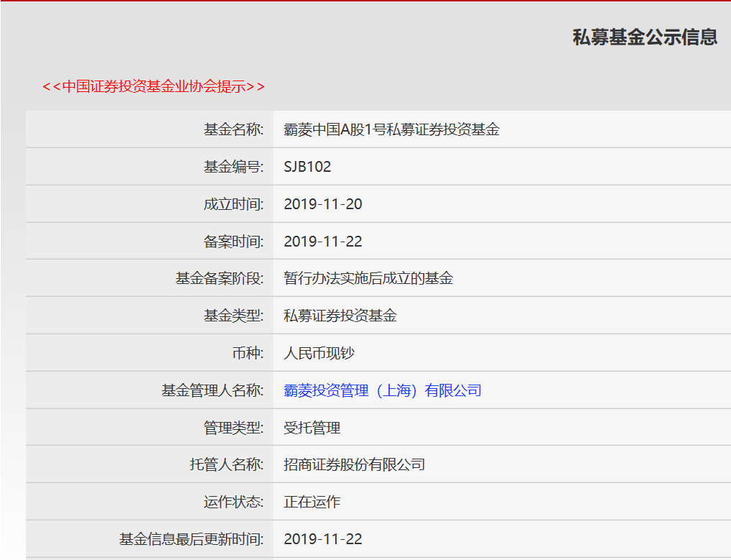Click the 成立时间 date 2019-11-20

(x=322, y=204)
